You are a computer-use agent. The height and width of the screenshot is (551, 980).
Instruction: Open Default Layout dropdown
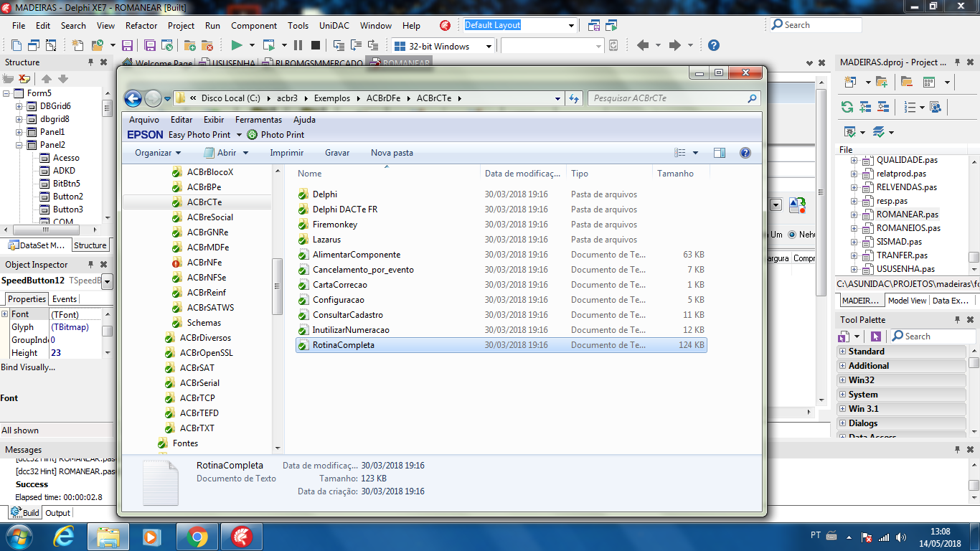pos(572,25)
